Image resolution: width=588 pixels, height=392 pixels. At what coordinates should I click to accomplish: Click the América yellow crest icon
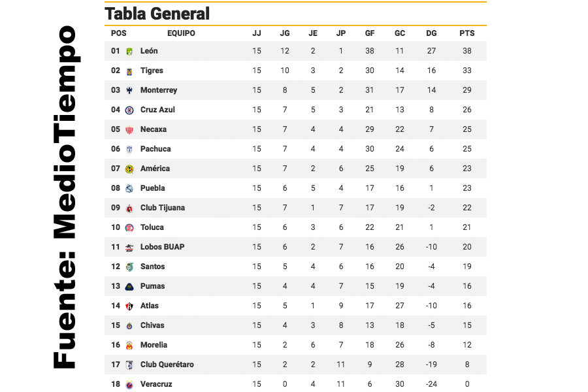[x=129, y=169]
